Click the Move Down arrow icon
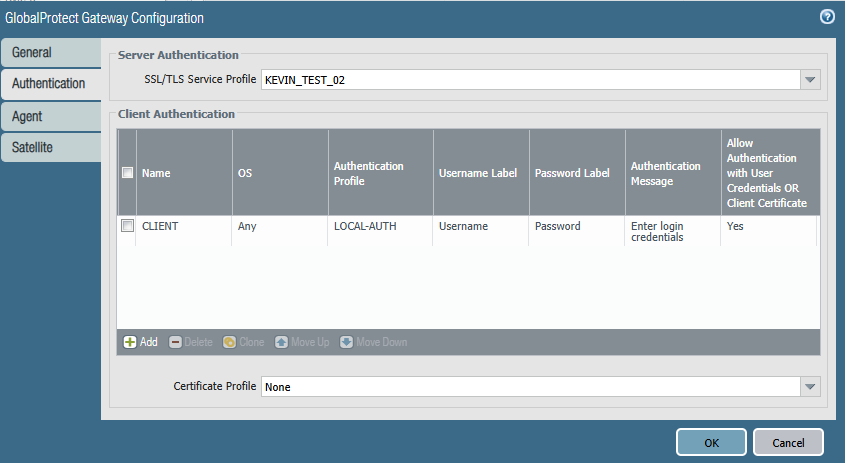The width and height of the screenshot is (845, 463). [346, 342]
